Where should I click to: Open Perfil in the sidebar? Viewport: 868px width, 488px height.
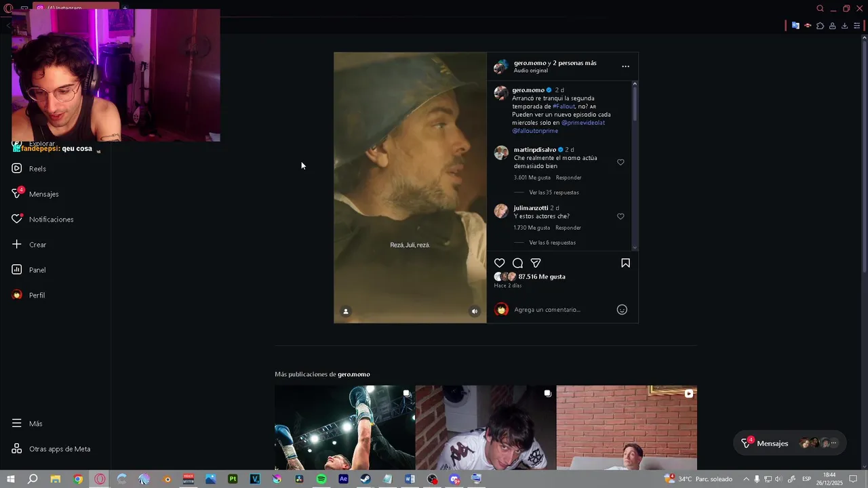pyautogui.click(x=28, y=296)
